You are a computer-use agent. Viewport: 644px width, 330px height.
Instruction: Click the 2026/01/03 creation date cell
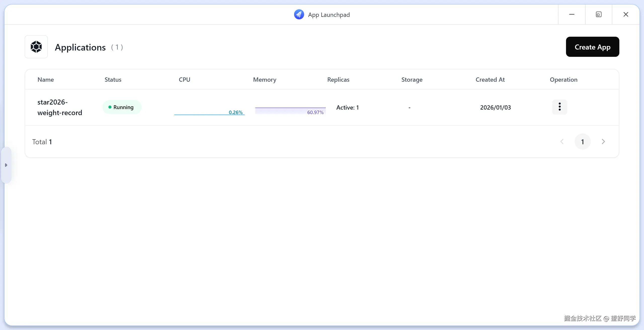click(x=495, y=108)
